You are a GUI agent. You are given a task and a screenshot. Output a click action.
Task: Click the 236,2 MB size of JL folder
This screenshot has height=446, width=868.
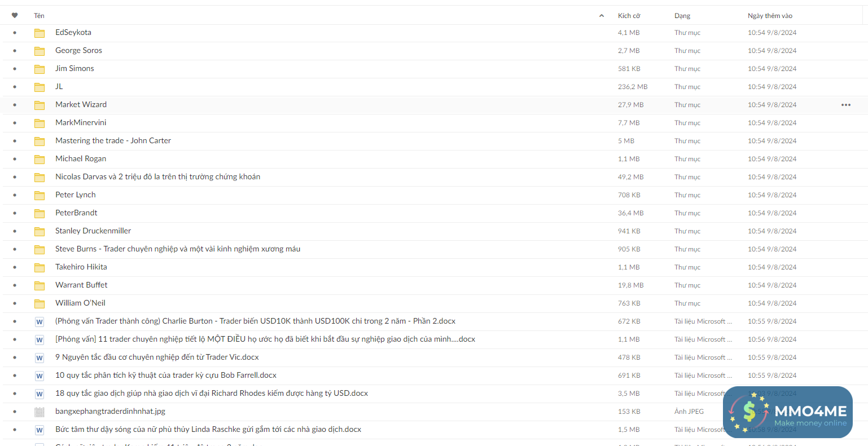tap(633, 87)
